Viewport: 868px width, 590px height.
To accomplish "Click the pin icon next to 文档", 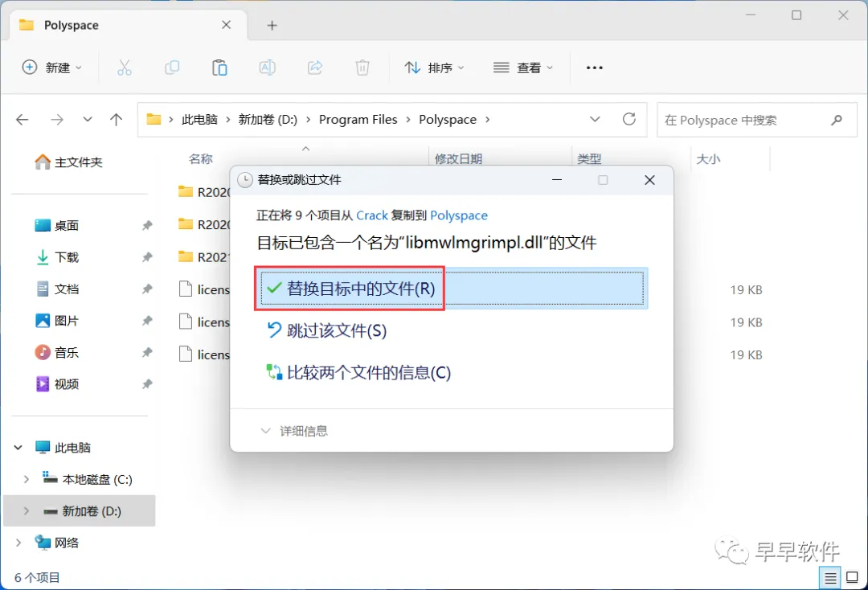I will 147,289.
